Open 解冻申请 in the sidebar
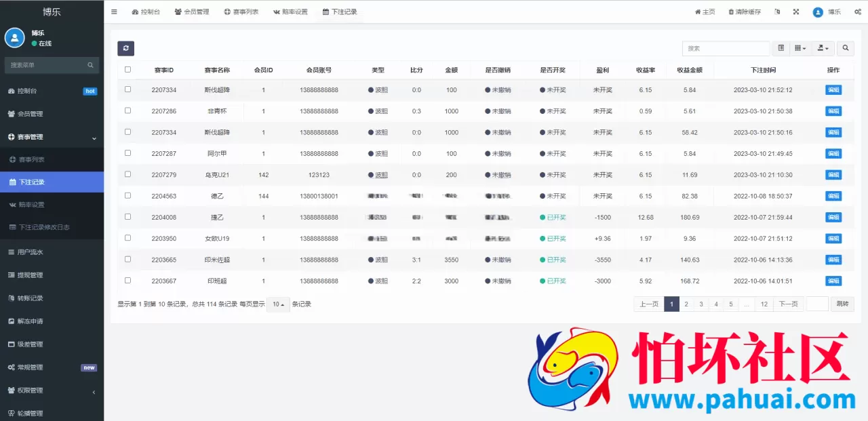The height and width of the screenshot is (421, 868). pyautogui.click(x=52, y=321)
